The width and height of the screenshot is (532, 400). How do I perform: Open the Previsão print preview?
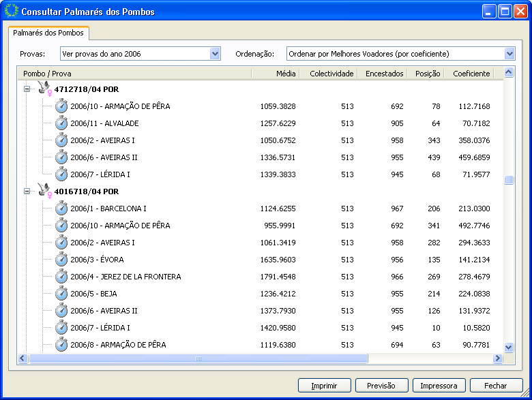(381, 386)
